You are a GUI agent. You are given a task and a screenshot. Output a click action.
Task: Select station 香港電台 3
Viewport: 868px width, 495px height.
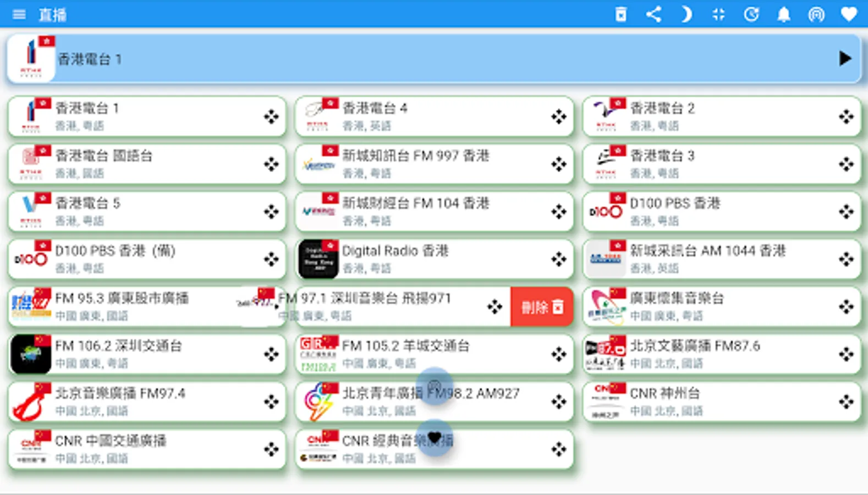pos(722,164)
